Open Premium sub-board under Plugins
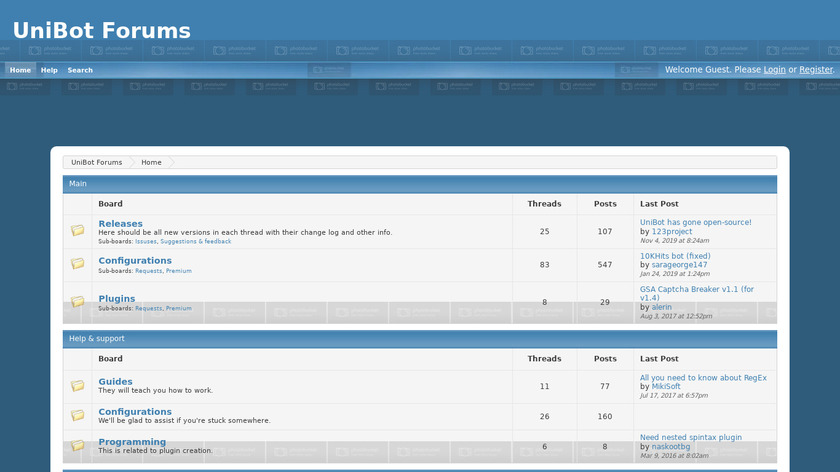This screenshot has width=840, height=472. click(x=178, y=309)
